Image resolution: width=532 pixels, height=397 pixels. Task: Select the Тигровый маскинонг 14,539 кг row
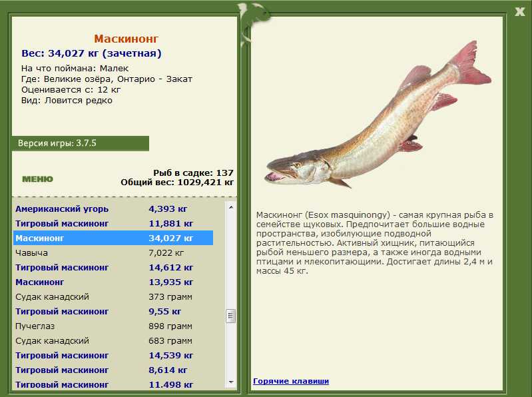click(x=113, y=355)
